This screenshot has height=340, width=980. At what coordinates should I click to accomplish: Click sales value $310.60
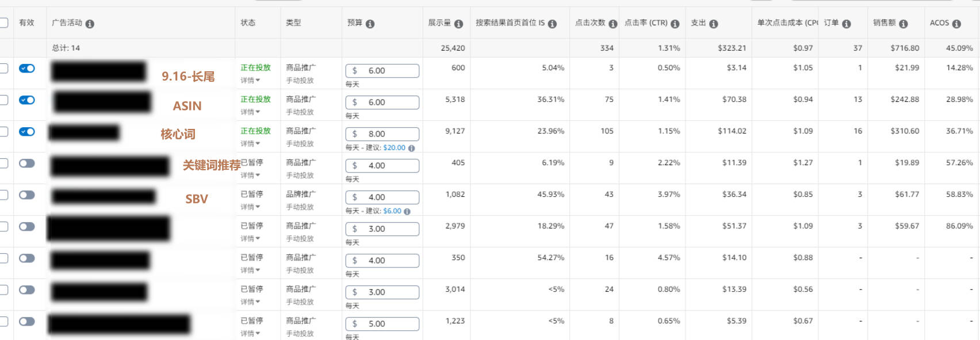pos(905,131)
